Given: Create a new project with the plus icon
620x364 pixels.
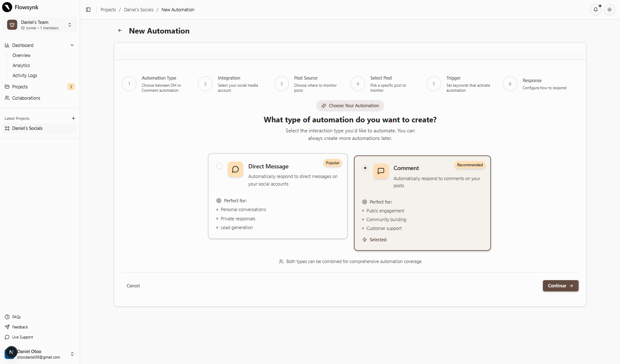Looking at the screenshot, I should pos(73,118).
